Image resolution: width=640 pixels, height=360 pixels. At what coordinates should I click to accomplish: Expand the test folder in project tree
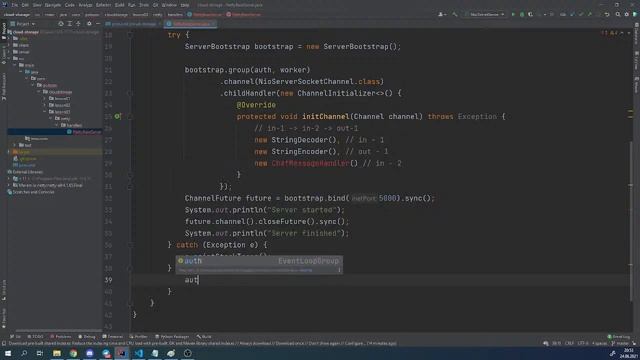(15, 145)
